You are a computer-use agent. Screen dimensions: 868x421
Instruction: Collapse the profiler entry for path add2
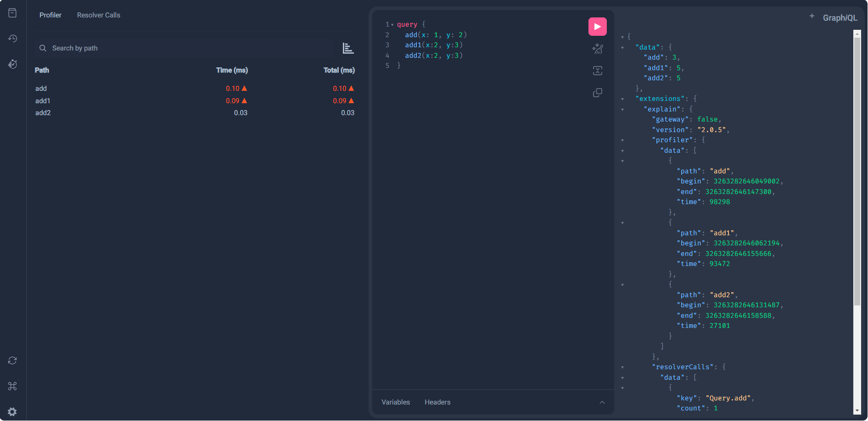pos(622,285)
